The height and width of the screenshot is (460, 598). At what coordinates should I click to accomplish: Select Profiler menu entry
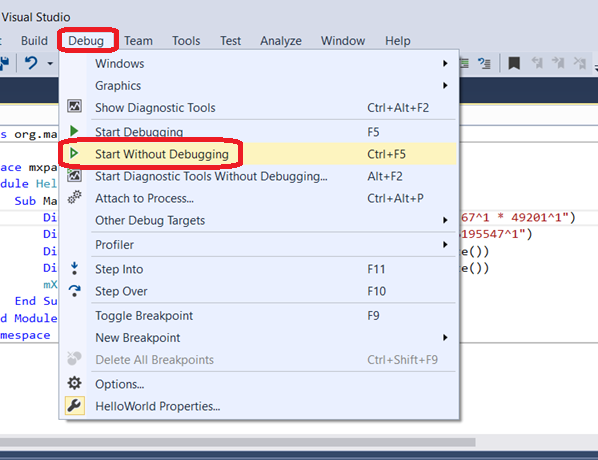click(258, 244)
